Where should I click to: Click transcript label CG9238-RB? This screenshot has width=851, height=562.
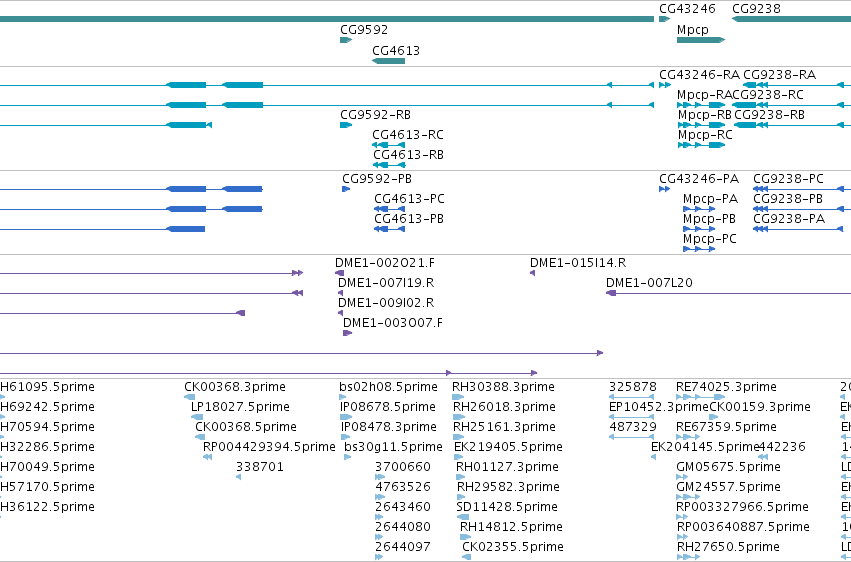[770, 115]
